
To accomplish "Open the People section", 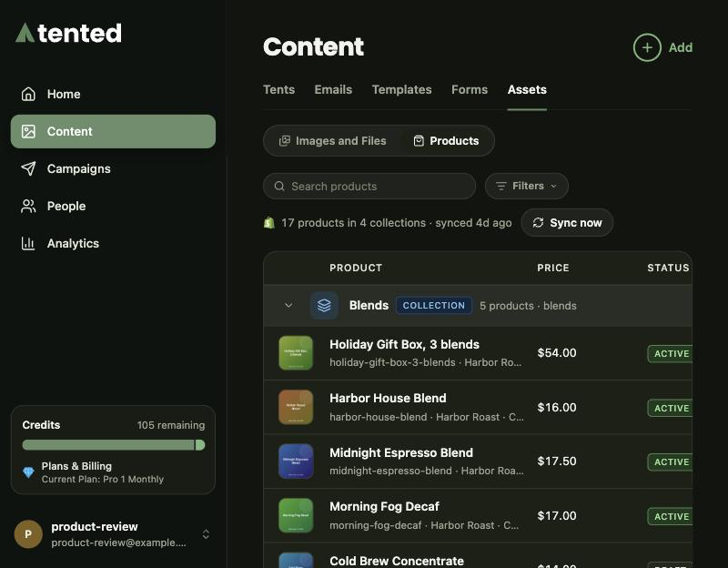I will (x=113, y=207).
